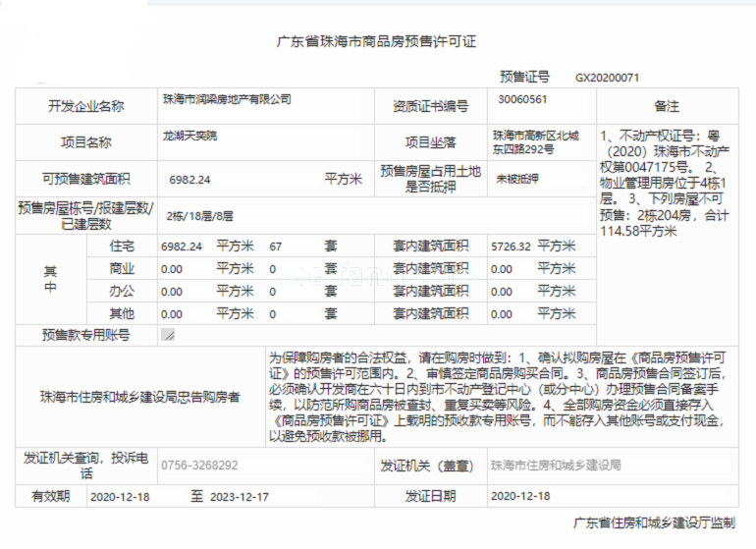756x549 pixels.
Task: Click mortgage status 未被抵押
Action: click(517, 179)
